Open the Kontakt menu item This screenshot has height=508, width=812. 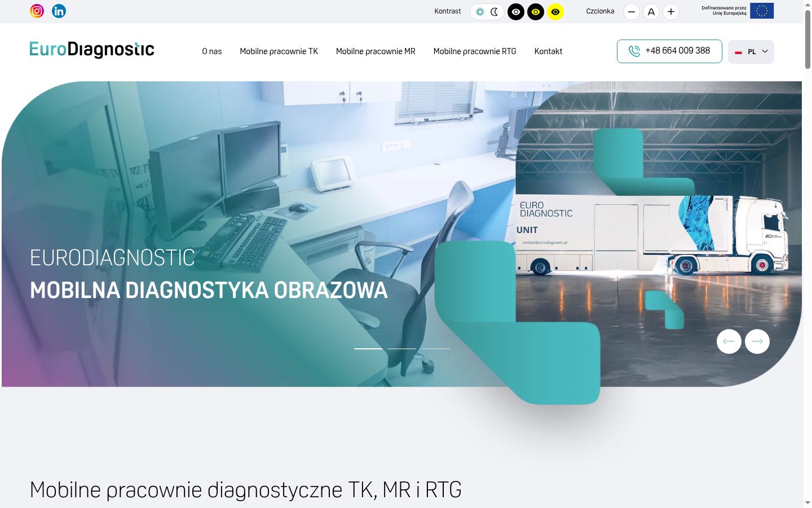(x=548, y=51)
